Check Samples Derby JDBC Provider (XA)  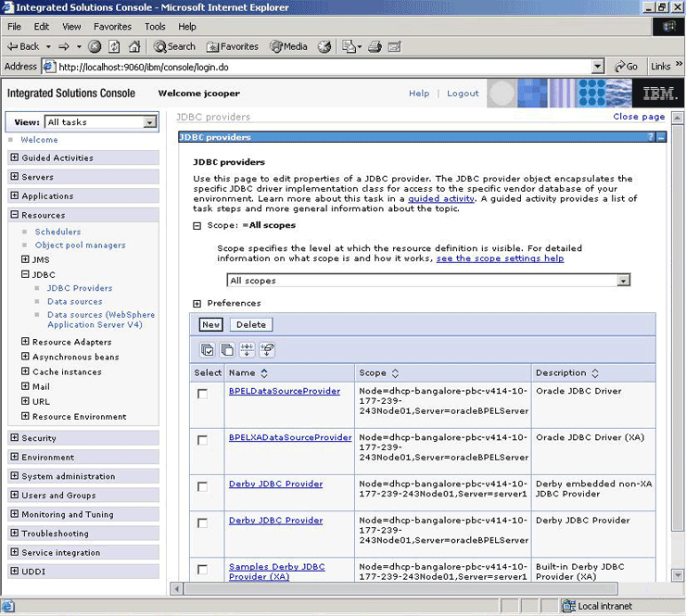click(203, 569)
